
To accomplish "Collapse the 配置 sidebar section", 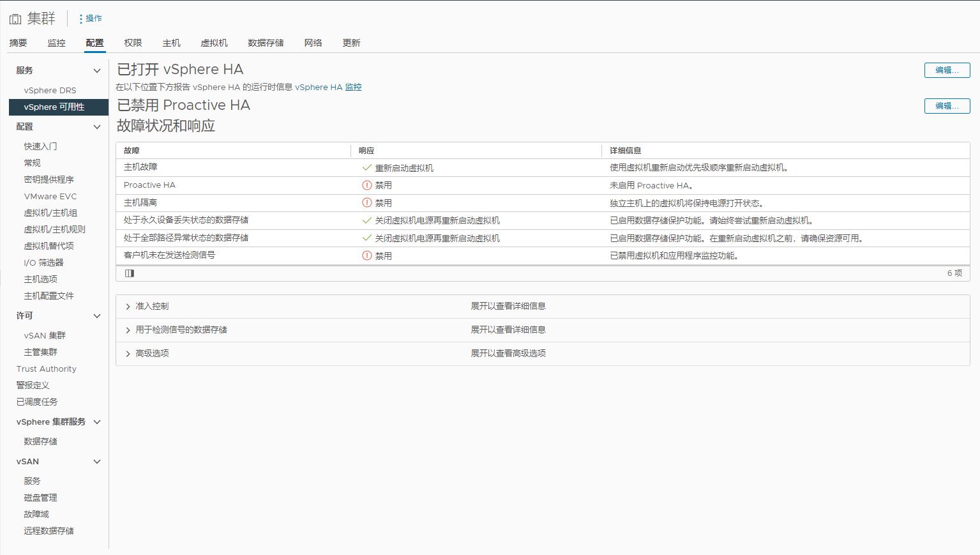I will tap(97, 127).
